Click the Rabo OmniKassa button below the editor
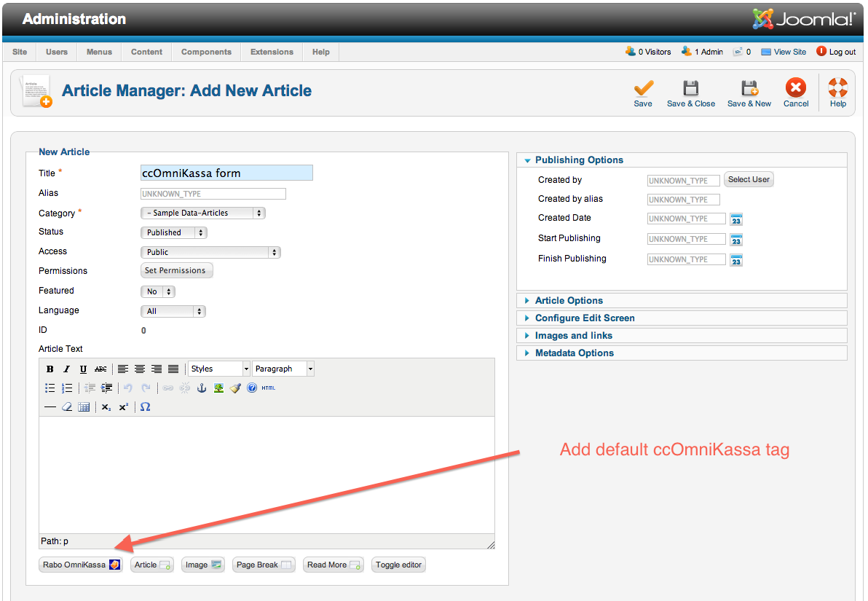The width and height of the screenshot is (868, 601). [x=80, y=564]
